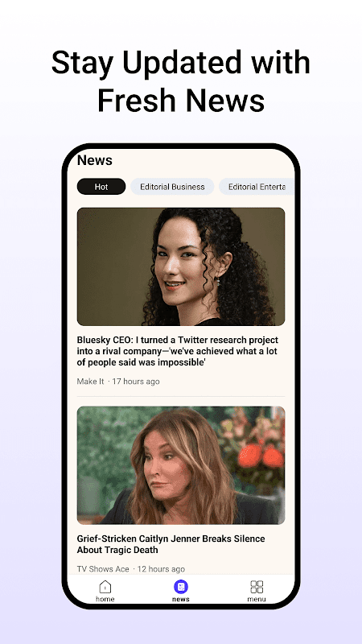Switch to Editorial Entertainment tab

point(257,187)
